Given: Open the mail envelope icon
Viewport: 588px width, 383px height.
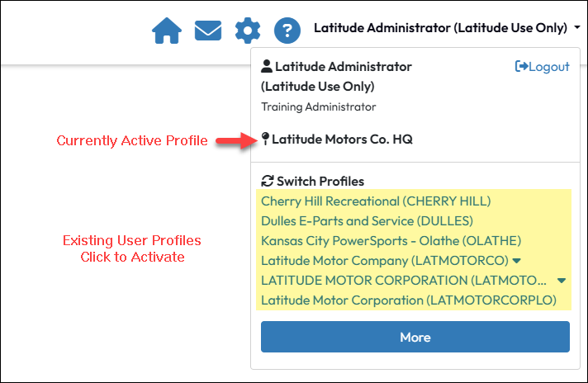Looking at the screenshot, I should [207, 31].
